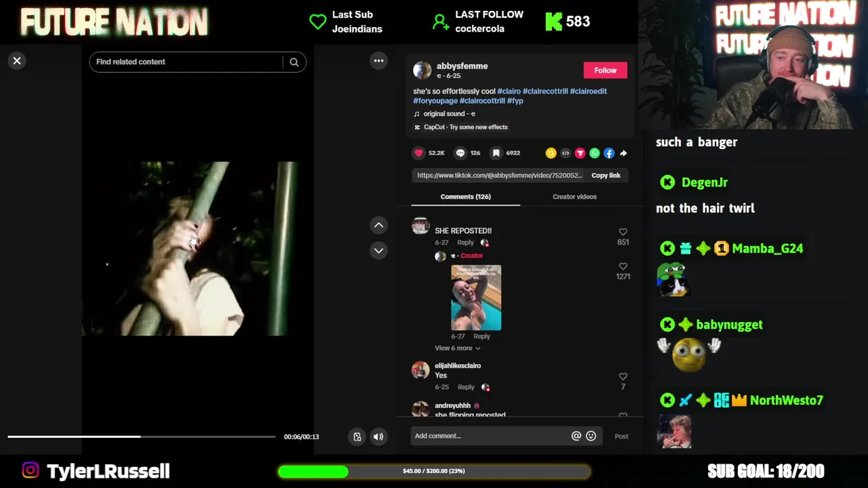Send to friends via red arrow icon
Screen dimensions: 868x488
coord(580,153)
